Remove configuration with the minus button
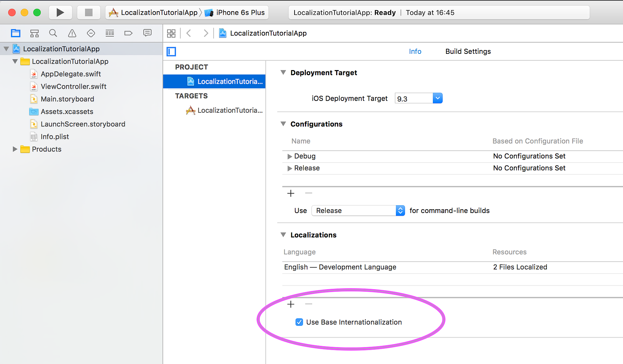 coord(308,193)
